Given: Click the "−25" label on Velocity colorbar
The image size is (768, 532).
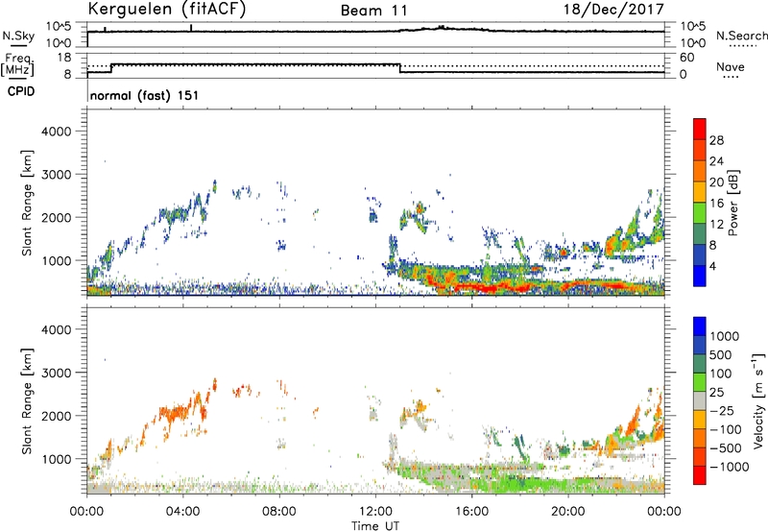Looking at the screenshot, I should pyautogui.click(x=722, y=410).
